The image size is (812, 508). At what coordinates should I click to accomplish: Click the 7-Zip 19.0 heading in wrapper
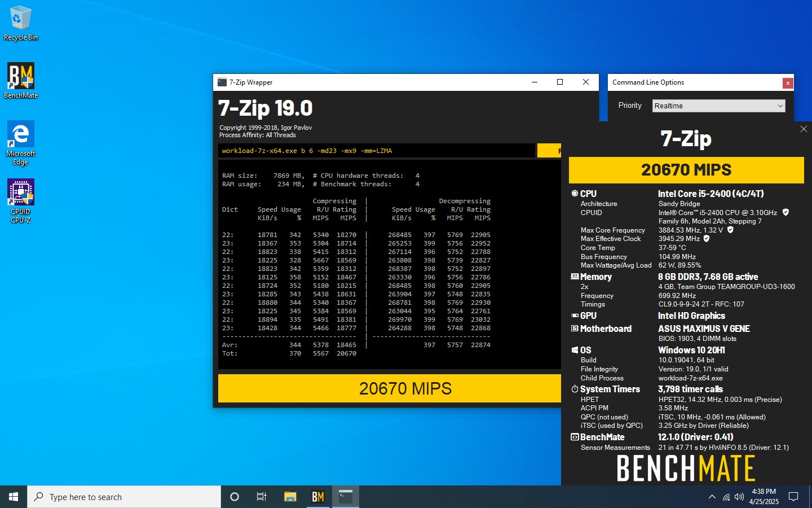click(x=265, y=108)
